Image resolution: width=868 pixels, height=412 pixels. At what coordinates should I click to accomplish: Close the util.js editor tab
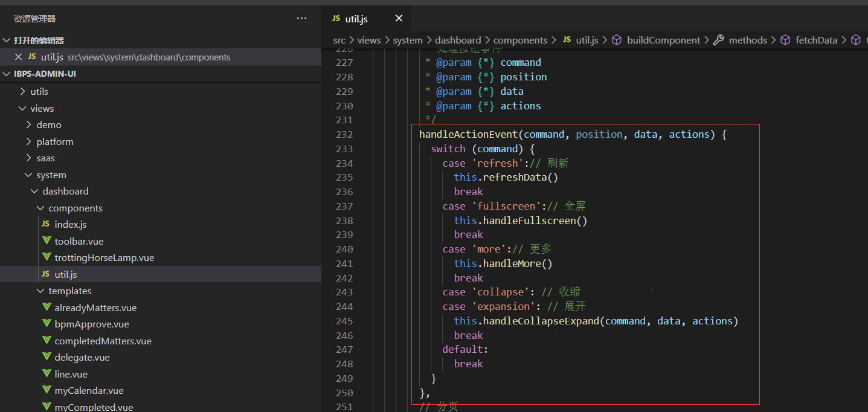[399, 19]
